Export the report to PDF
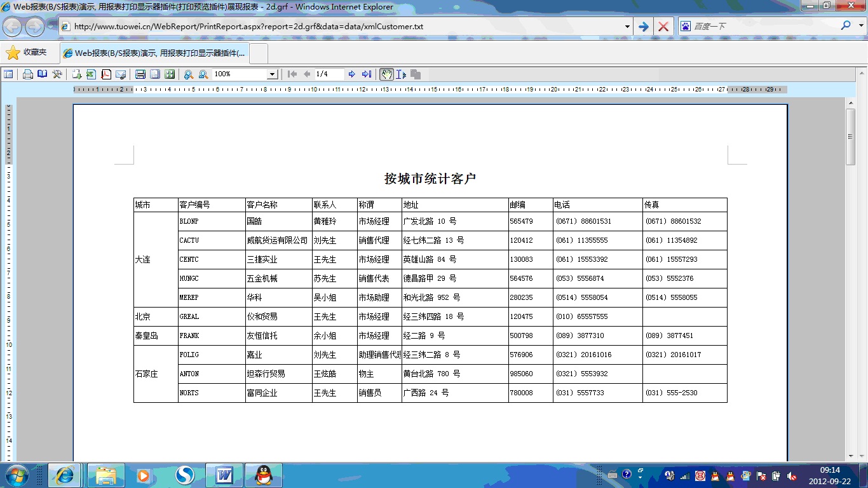This screenshot has height=488, width=868. pyautogui.click(x=106, y=74)
